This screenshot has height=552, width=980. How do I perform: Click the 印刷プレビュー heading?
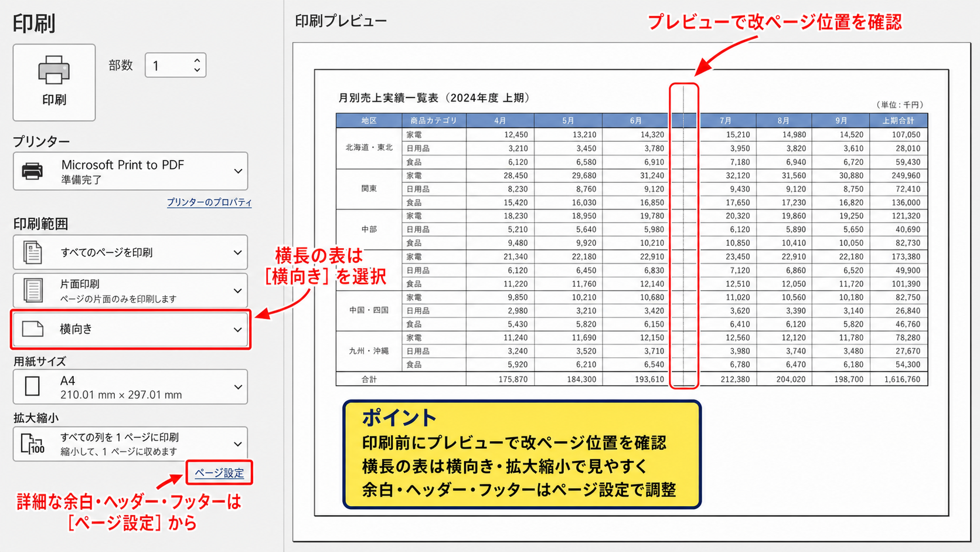tap(341, 21)
